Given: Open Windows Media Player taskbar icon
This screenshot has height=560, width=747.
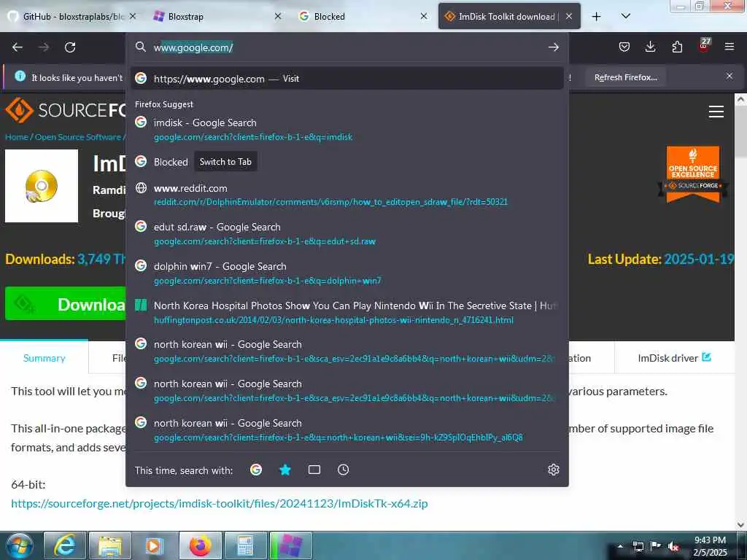Looking at the screenshot, I should tap(155, 545).
